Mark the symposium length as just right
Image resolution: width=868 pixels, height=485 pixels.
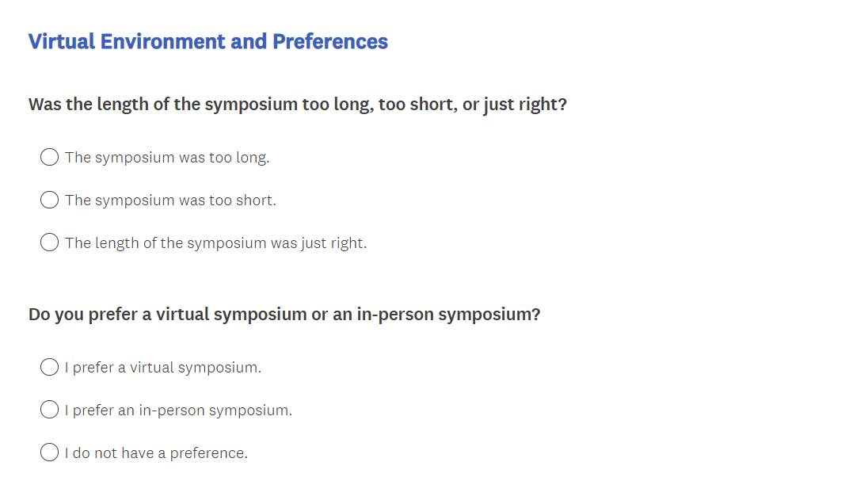pyautogui.click(x=49, y=243)
